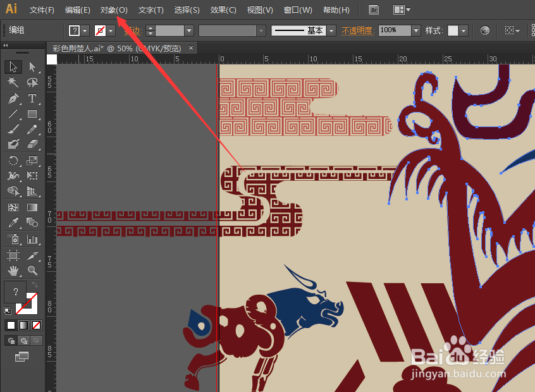Choose the Blob Brush tool
This screenshot has width=535, height=392.
(x=13, y=144)
